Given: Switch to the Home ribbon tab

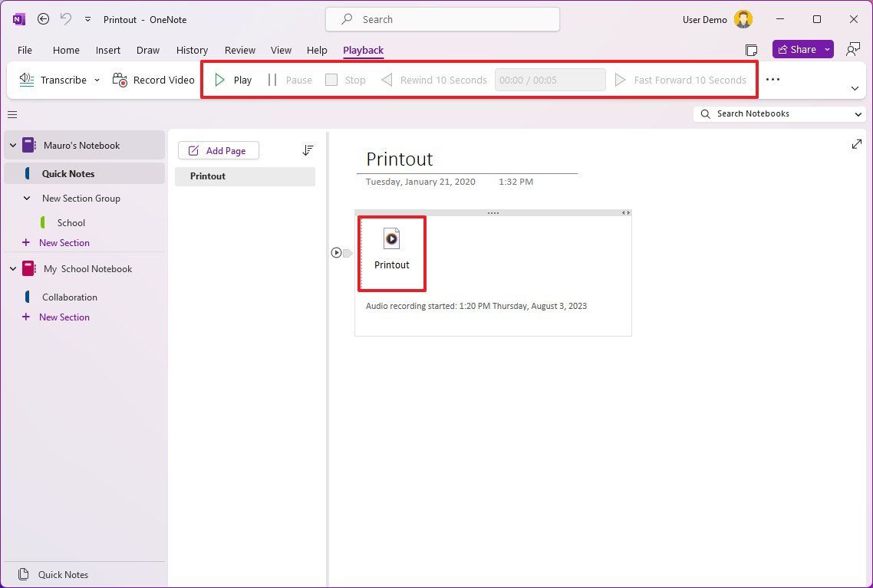Looking at the screenshot, I should pyautogui.click(x=66, y=50).
